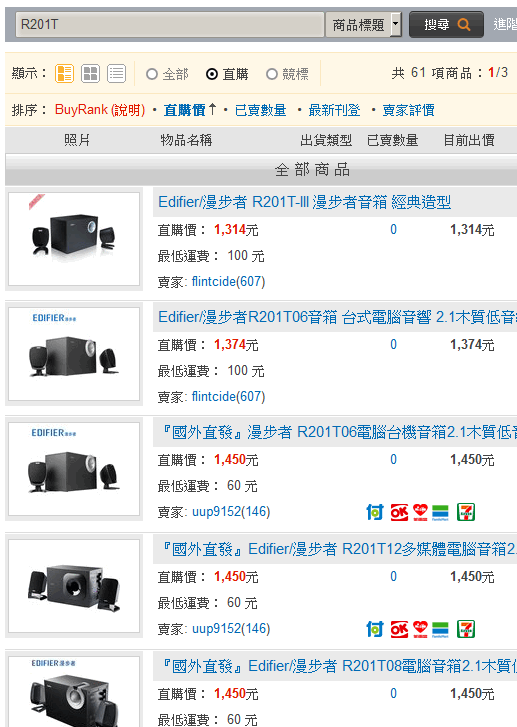Open the 商品標題 search type dropdown
The image size is (517, 727).
point(364,24)
